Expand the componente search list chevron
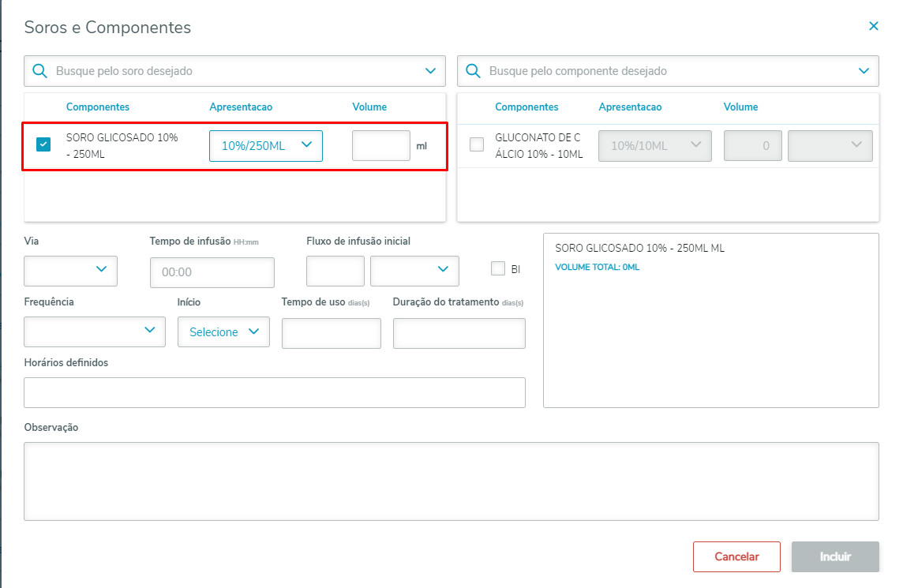The image size is (903, 588). pos(863,71)
